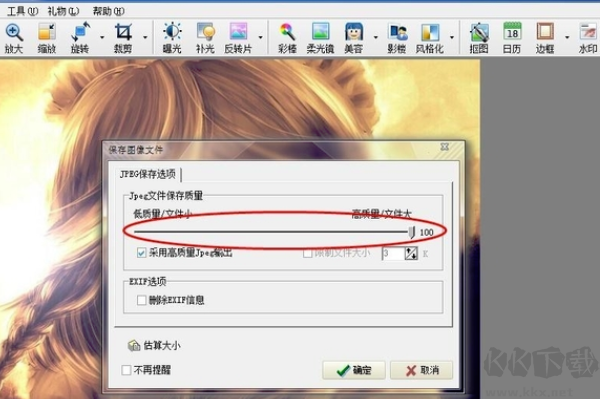Screen dimensions: 600x399
Task: Open the 日历 calendar tool
Action: (x=512, y=37)
